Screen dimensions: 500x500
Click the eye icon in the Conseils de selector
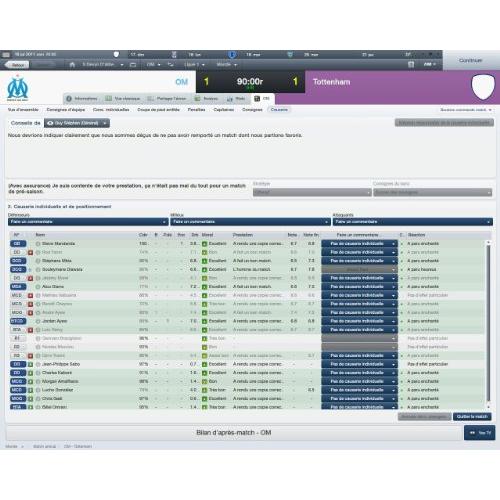tap(50, 123)
